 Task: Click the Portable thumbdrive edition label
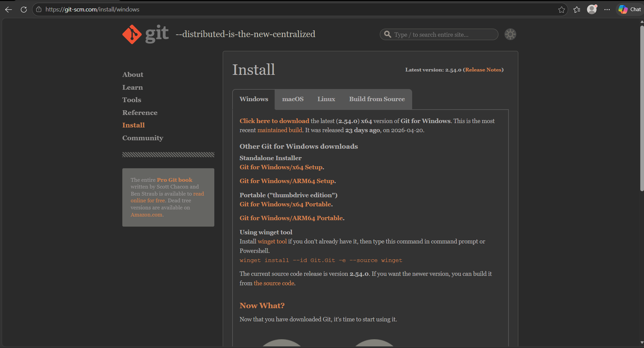tap(289, 195)
